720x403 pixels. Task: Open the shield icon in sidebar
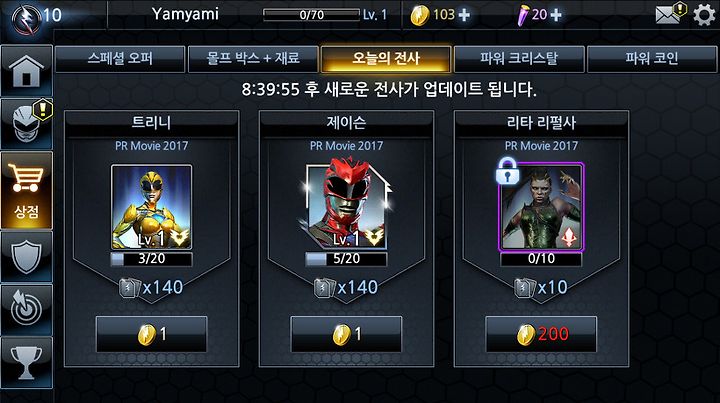(x=26, y=257)
